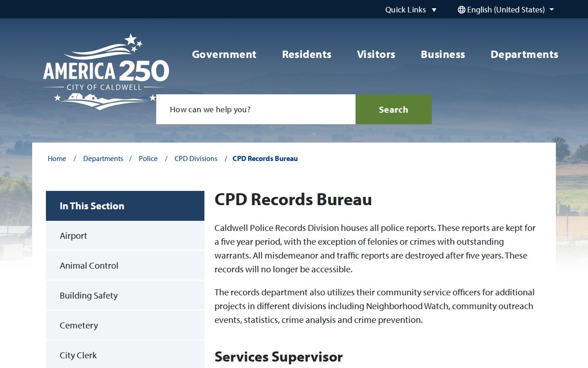This screenshot has width=588, height=368.
Task: Open the Government menu
Action: pyautogui.click(x=224, y=54)
